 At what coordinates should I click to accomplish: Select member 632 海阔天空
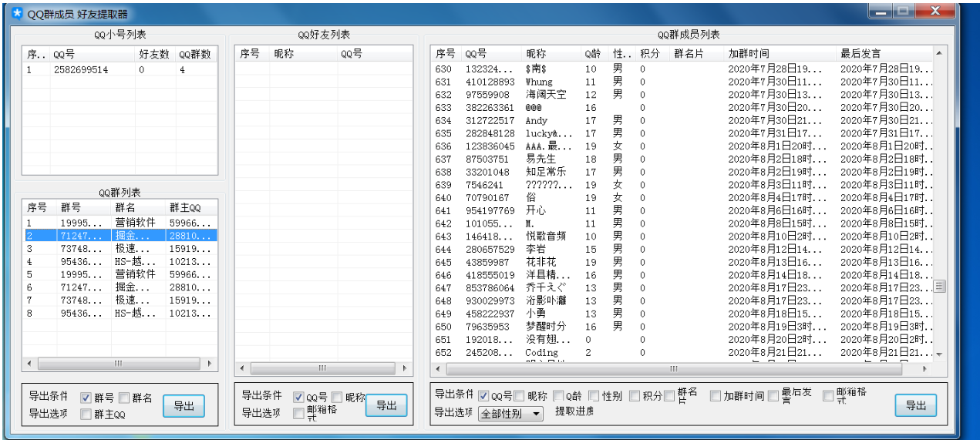point(682,95)
